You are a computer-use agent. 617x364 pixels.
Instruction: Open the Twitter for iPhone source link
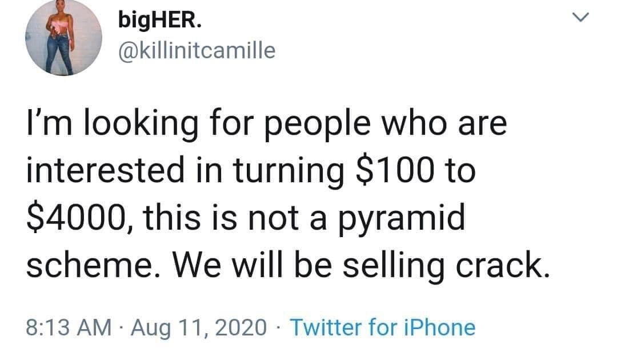pyautogui.click(x=383, y=327)
